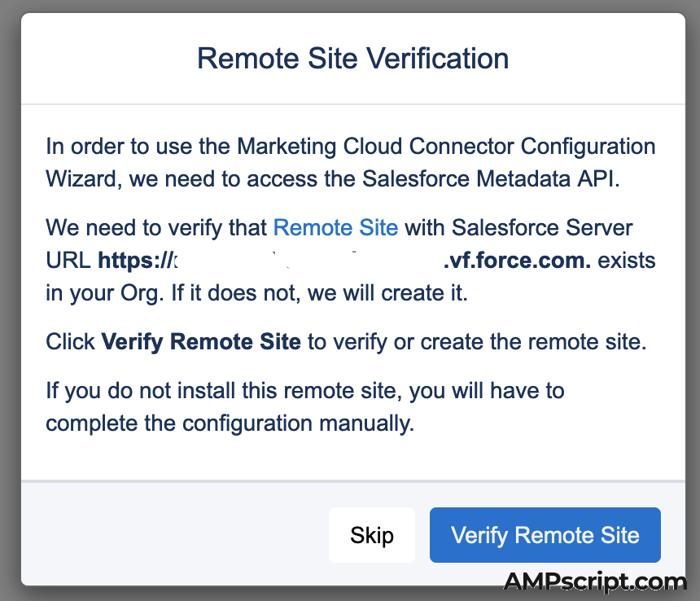Click 'complete the configuration manually' text
This screenshot has width=700, height=601.
pyautogui.click(x=230, y=423)
